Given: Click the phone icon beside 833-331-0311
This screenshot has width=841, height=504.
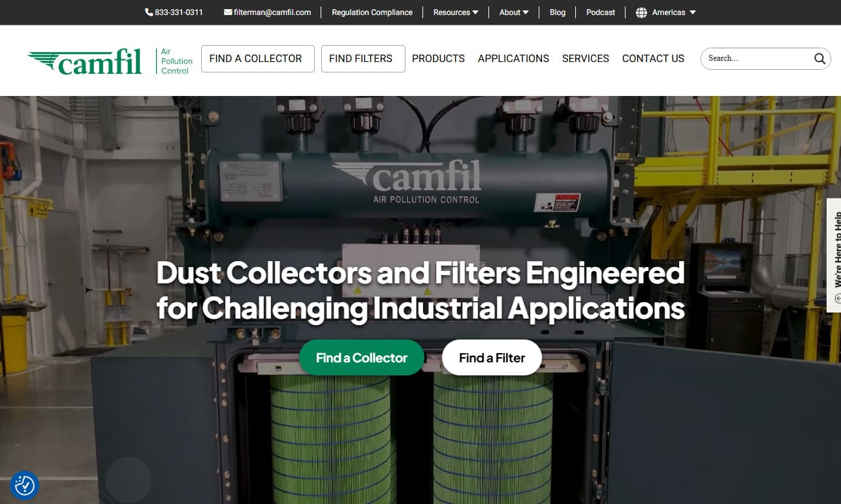Looking at the screenshot, I should point(149,12).
